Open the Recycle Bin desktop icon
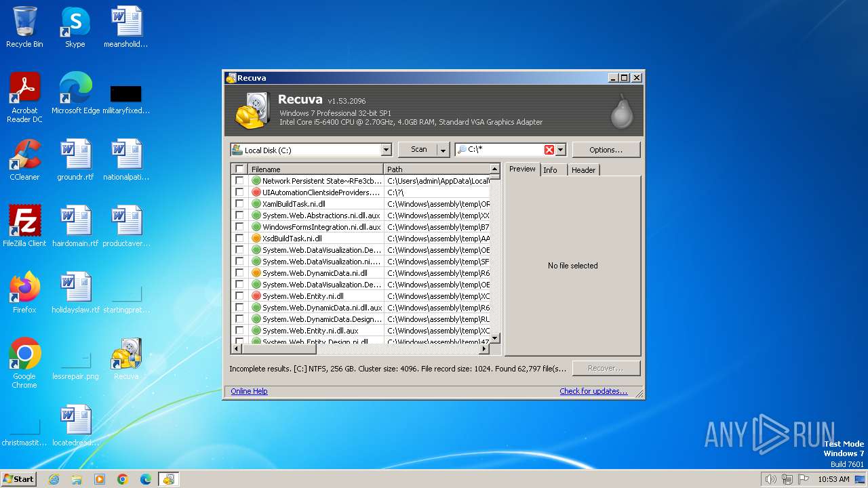Screen dimensions: 868x488 pyautogui.click(x=24, y=27)
